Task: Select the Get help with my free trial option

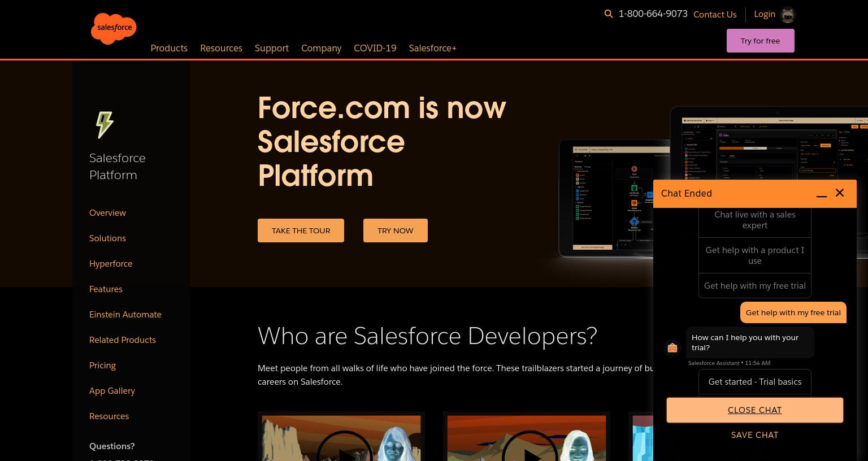Action: click(755, 286)
